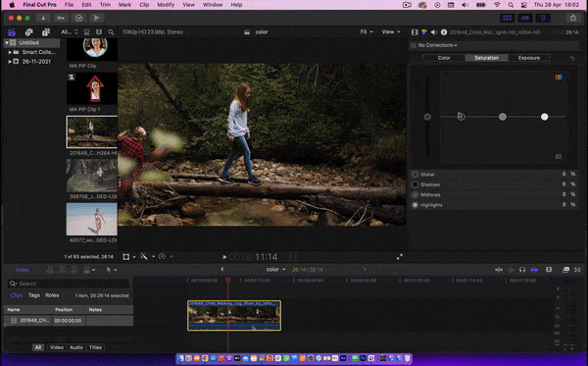588x366 pixels.
Task: Open the Keyword Editor key icon
Action: (x=61, y=18)
